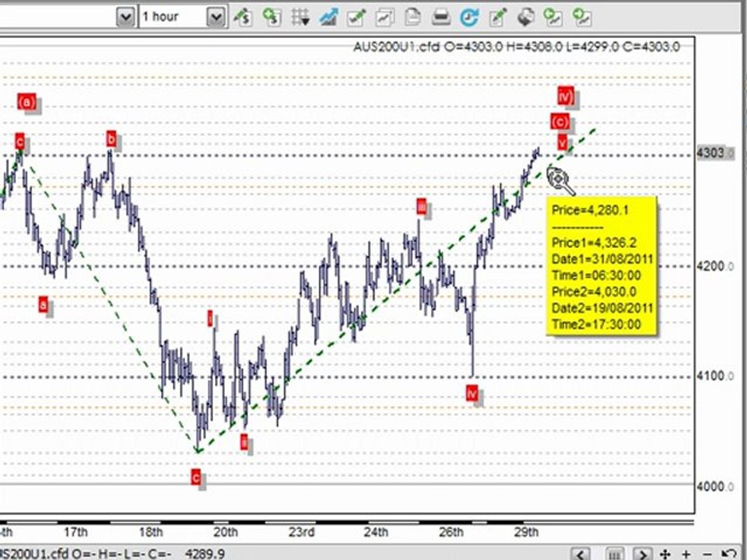
Task: Click Price2=4,030.0 in yellow tooltip
Action: click(x=594, y=292)
